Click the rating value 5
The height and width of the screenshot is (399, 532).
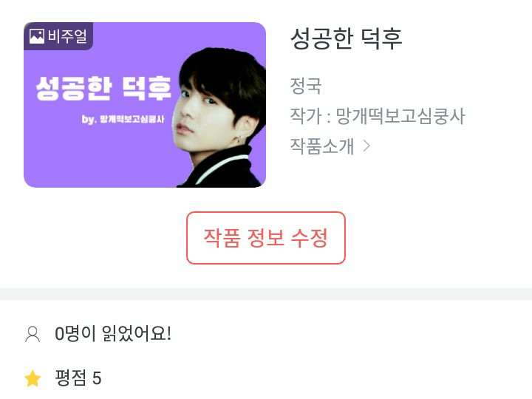click(x=97, y=378)
